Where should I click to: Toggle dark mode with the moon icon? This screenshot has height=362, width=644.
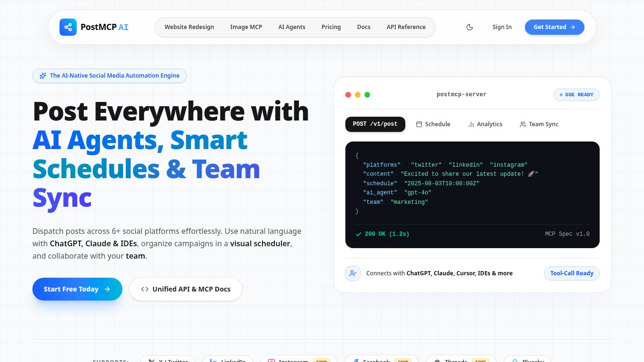click(x=470, y=27)
